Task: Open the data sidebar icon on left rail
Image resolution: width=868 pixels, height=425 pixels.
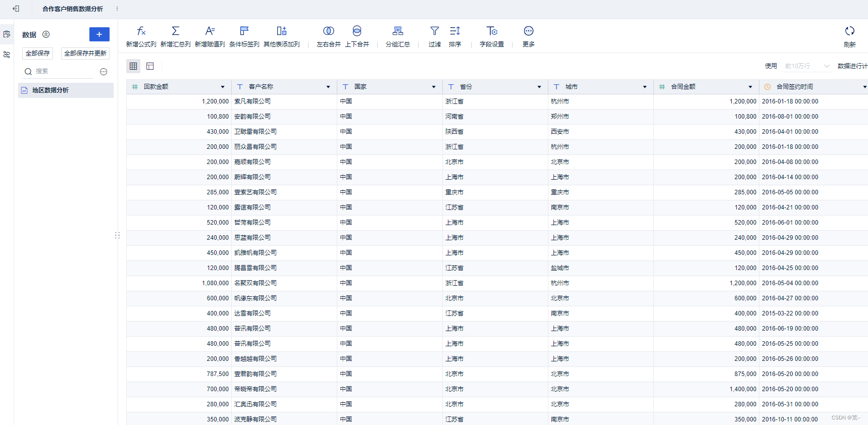Action: pos(7,34)
